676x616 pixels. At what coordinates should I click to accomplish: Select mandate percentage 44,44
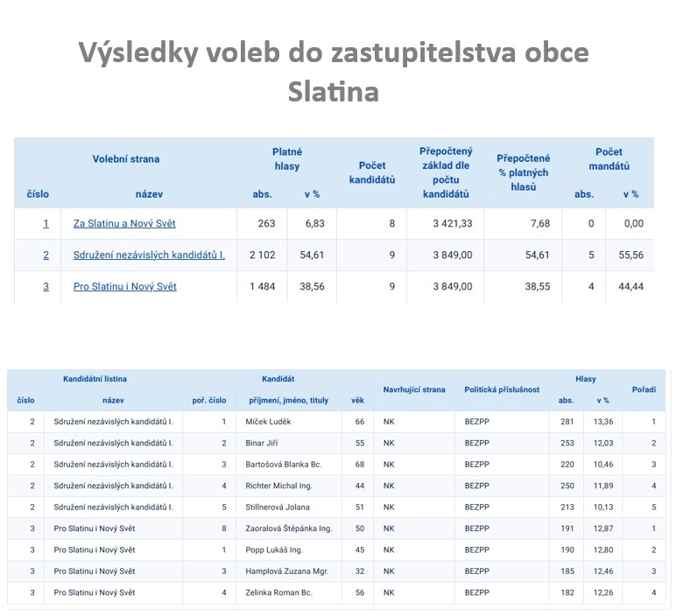click(631, 286)
